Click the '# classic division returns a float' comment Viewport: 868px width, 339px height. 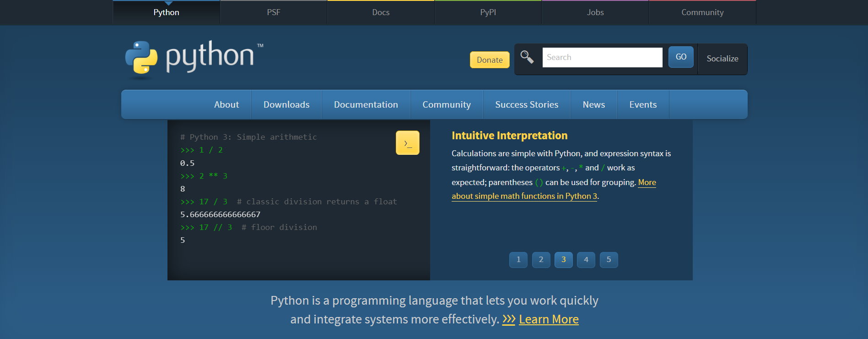(x=317, y=202)
